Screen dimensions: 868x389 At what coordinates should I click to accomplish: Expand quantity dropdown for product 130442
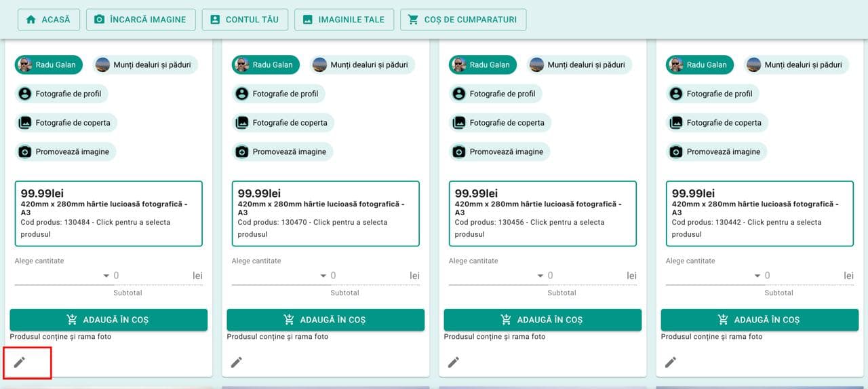[757, 276]
